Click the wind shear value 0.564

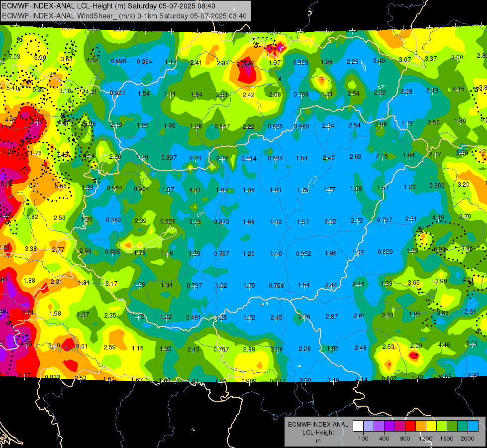(x=114, y=188)
